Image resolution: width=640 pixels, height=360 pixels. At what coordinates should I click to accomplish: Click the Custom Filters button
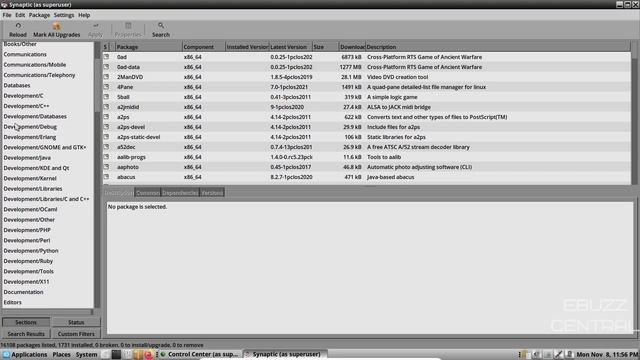click(76, 334)
